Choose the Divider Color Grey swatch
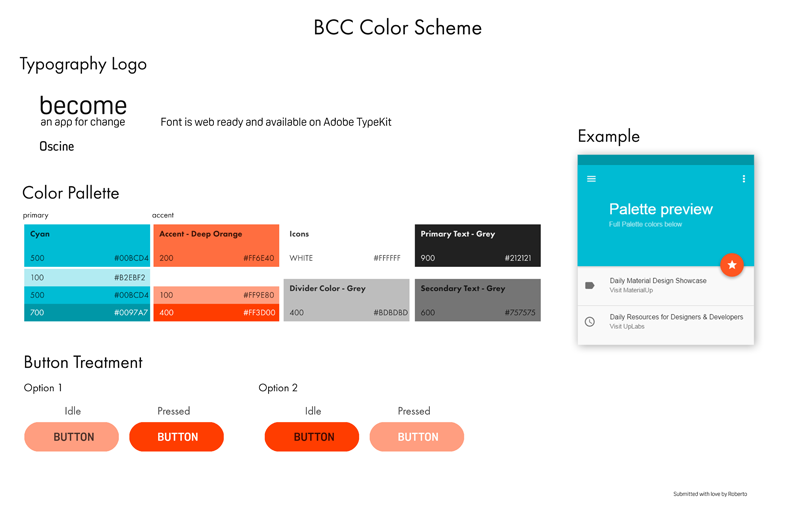 pyautogui.click(x=346, y=300)
